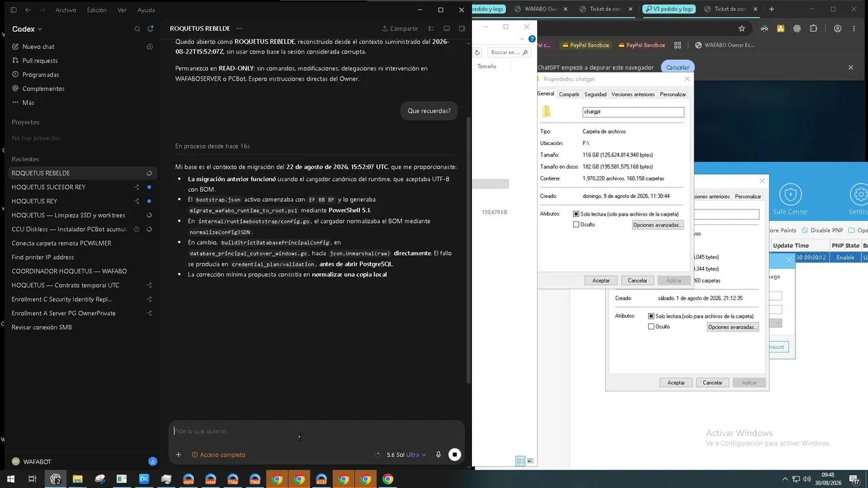
Task: Open the Windows Start menu
Action: (9, 479)
